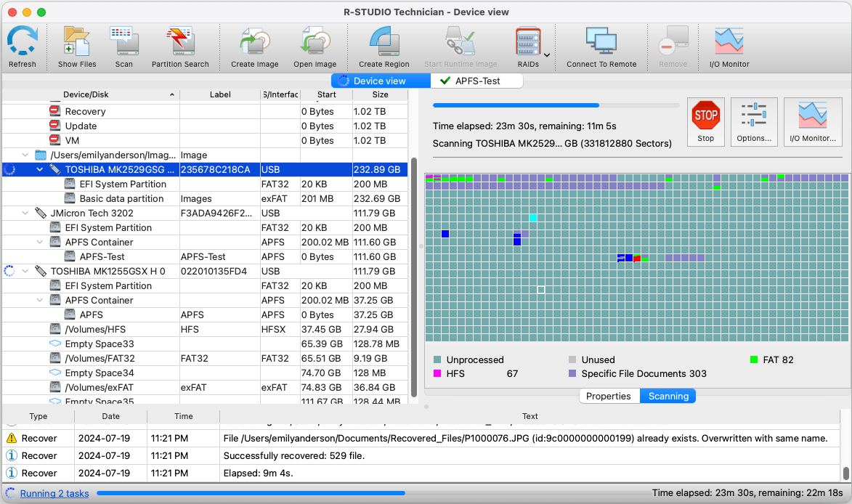Screen dimensions: 852x504
Task: Open the toolbar I/O Monitor
Action: (x=729, y=47)
